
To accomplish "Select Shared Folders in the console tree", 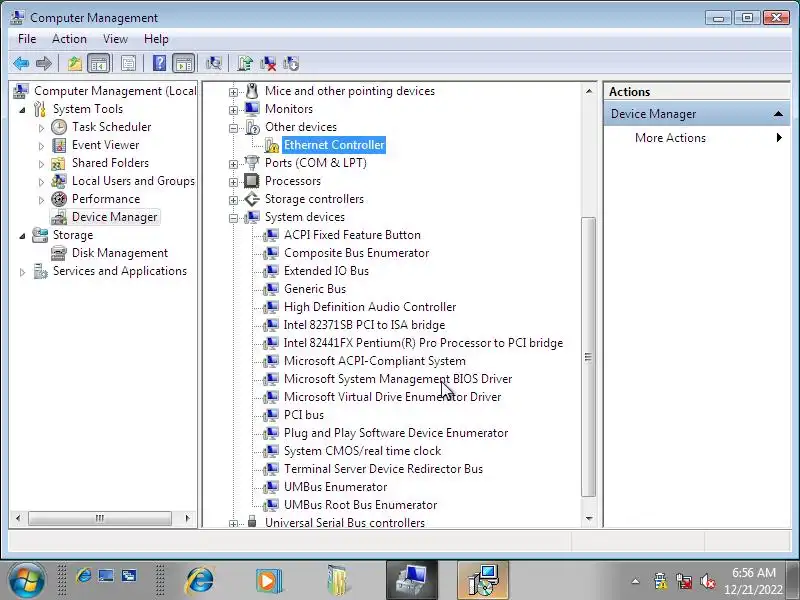I will pos(110,163).
